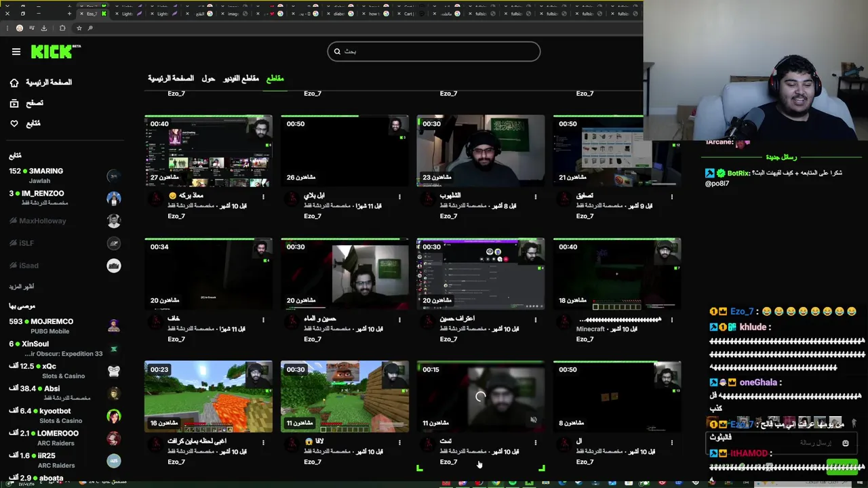Click iSLF channel avatar in sidebar
Image resolution: width=868 pixels, height=488 pixels.
pyautogui.click(x=114, y=243)
